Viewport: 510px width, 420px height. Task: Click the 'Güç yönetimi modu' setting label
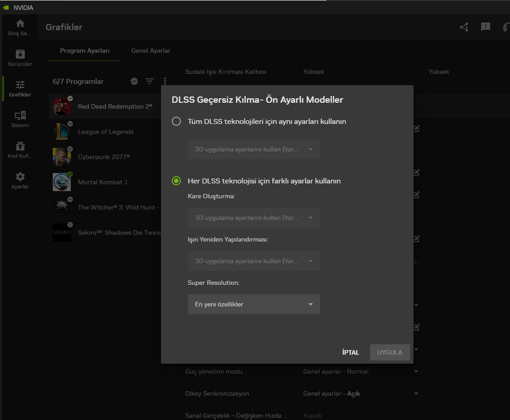[214, 372]
